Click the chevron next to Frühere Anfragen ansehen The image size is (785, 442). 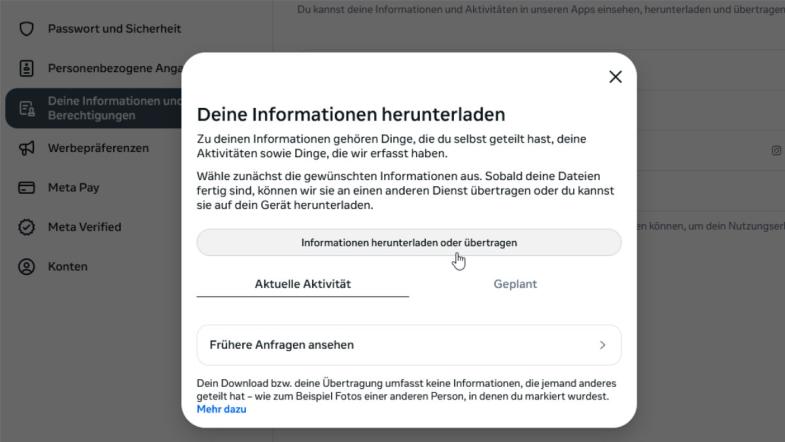602,345
